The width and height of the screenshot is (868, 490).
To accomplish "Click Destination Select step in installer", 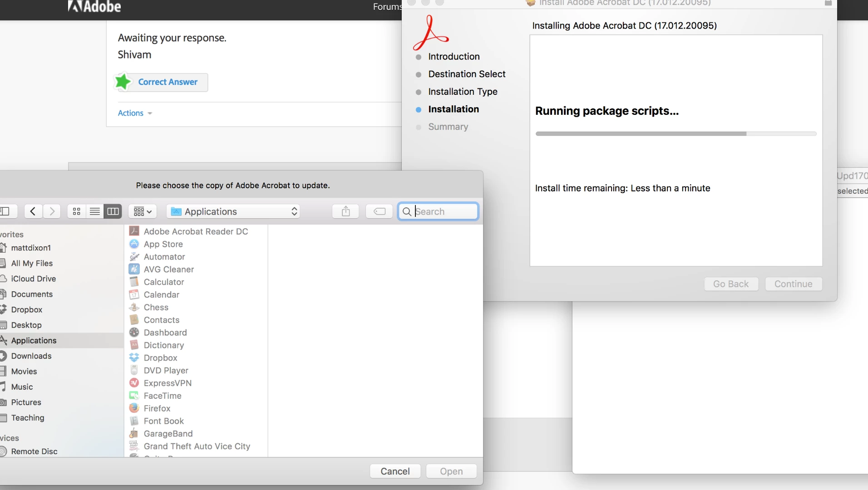I will (467, 74).
